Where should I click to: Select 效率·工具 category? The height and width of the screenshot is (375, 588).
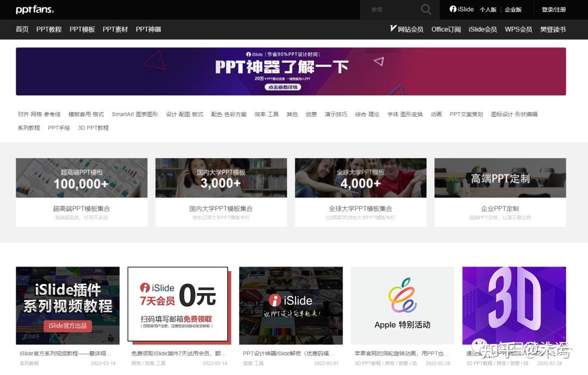coord(266,114)
